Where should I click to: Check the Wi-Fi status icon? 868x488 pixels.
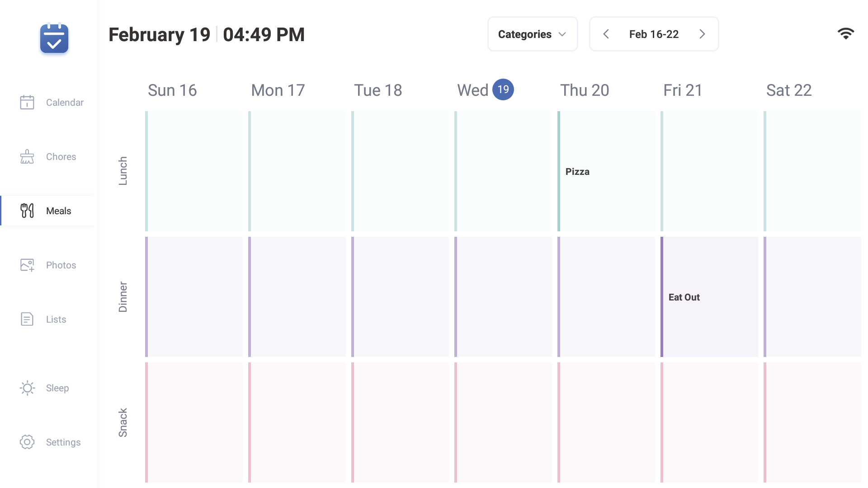pos(845,34)
